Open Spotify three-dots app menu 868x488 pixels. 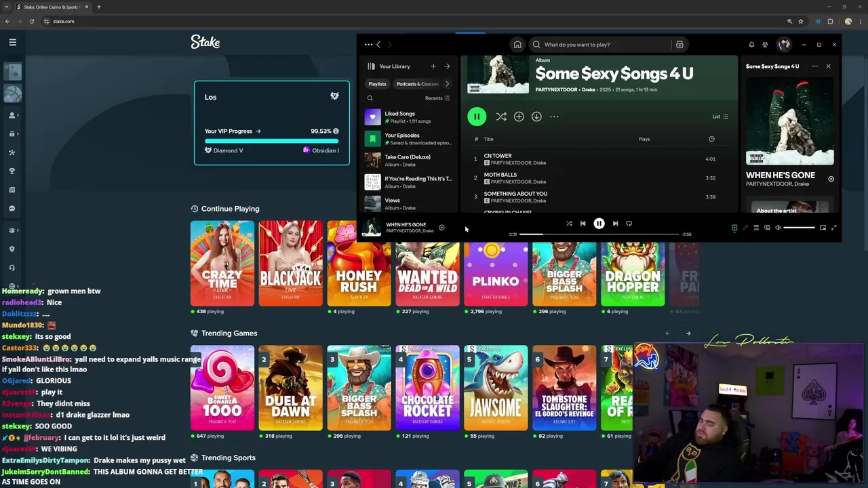[368, 45]
